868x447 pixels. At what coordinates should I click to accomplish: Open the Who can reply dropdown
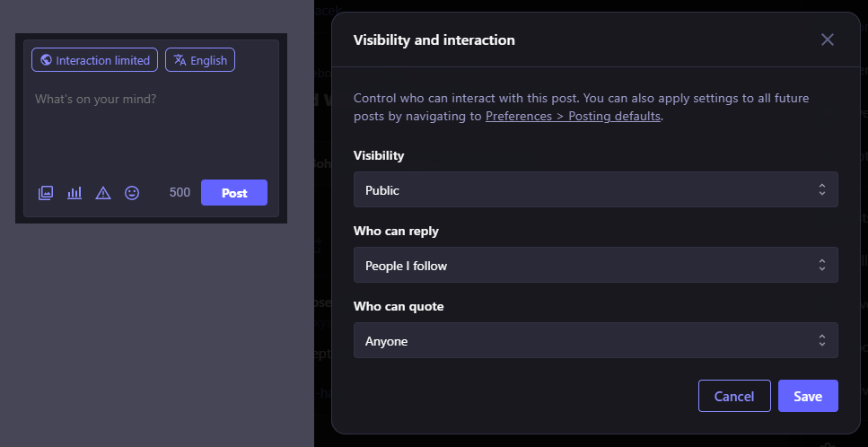point(595,266)
